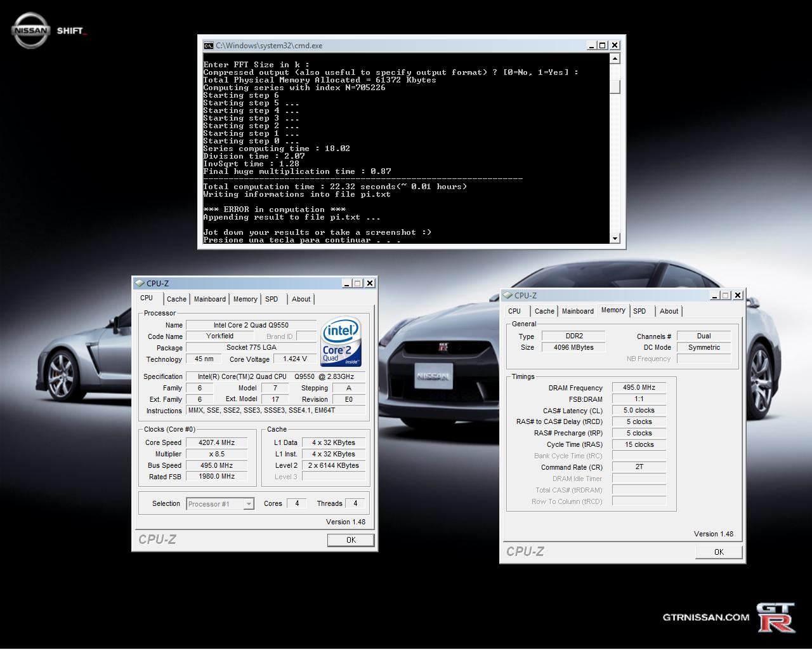Click the Core Voltage value 1.424 V
Screen dimensions: 812x650
[x=295, y=359]
